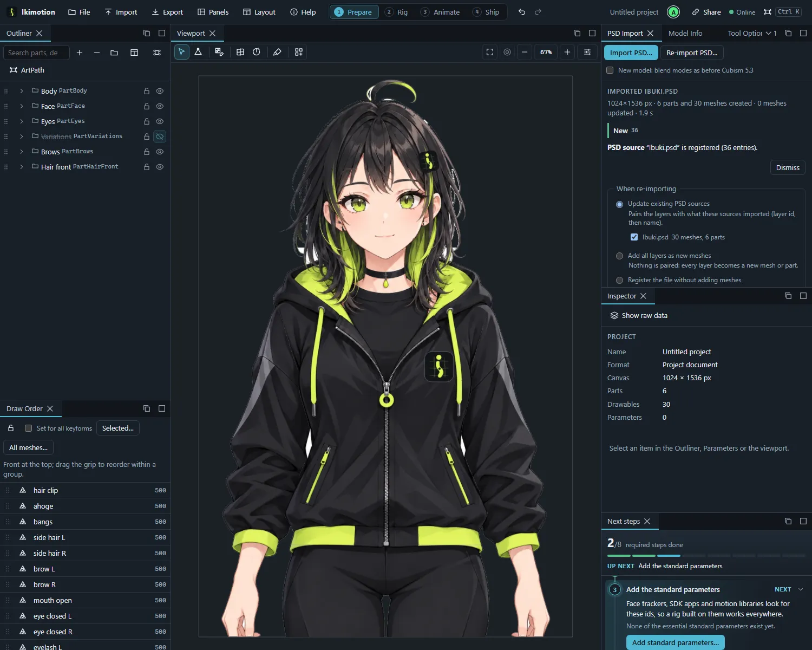
Task: Click the eraser tool icon in Viewport toolbar
Action: [x=277, y=52]
